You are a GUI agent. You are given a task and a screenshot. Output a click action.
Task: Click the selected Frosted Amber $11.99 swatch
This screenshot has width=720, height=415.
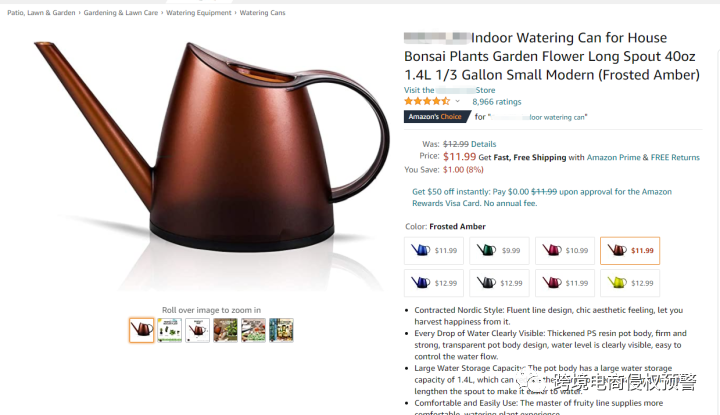point(630,251)
